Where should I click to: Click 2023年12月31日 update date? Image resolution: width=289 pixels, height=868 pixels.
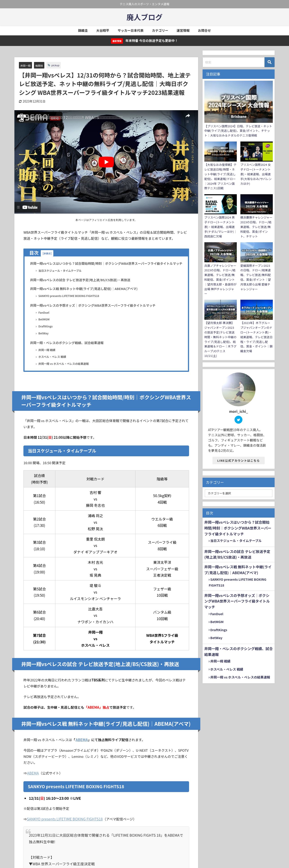34,101
